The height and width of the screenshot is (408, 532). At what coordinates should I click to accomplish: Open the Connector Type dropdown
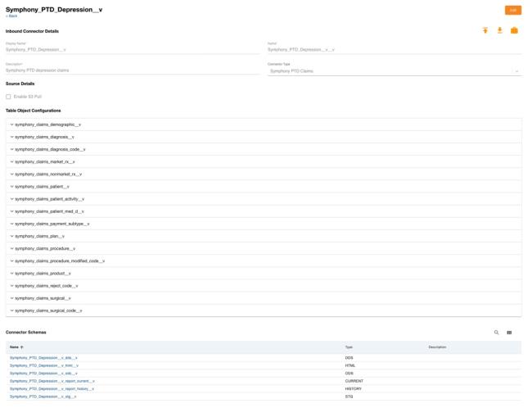[x=394, y=71]
